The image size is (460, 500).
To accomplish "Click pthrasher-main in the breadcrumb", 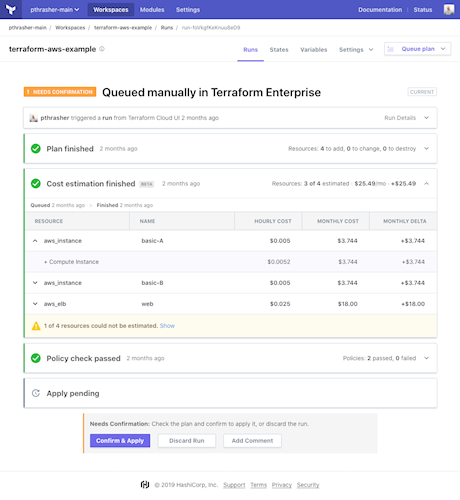I will tap(28, 28).
